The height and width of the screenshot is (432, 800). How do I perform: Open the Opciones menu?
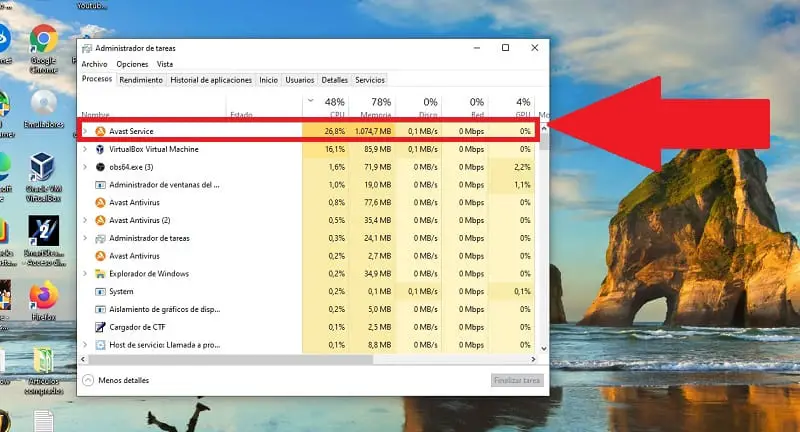pos(132,64)
